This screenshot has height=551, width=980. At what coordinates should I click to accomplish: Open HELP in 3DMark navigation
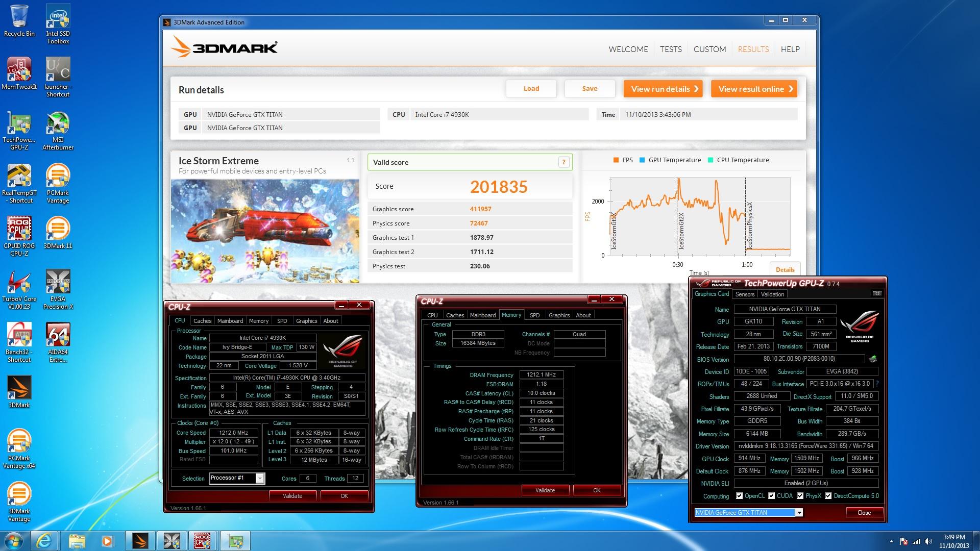tap(790, 49)
